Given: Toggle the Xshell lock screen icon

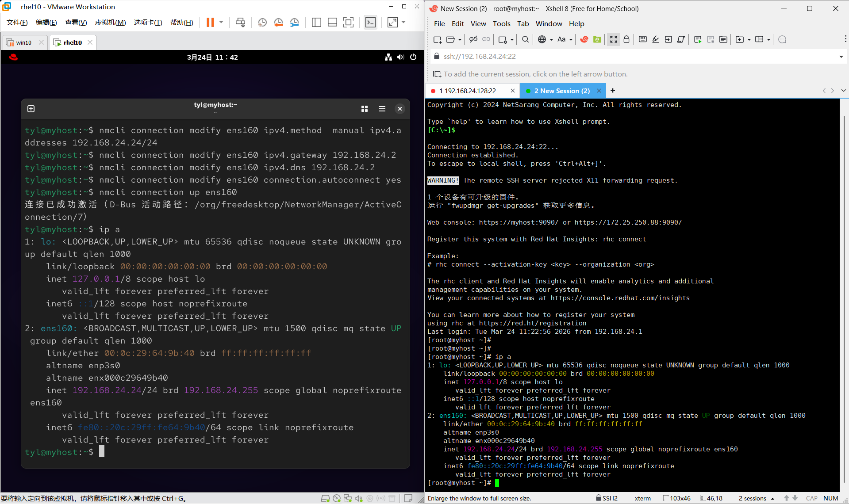Looking at the screenshot, I should [x=626, y=39].
